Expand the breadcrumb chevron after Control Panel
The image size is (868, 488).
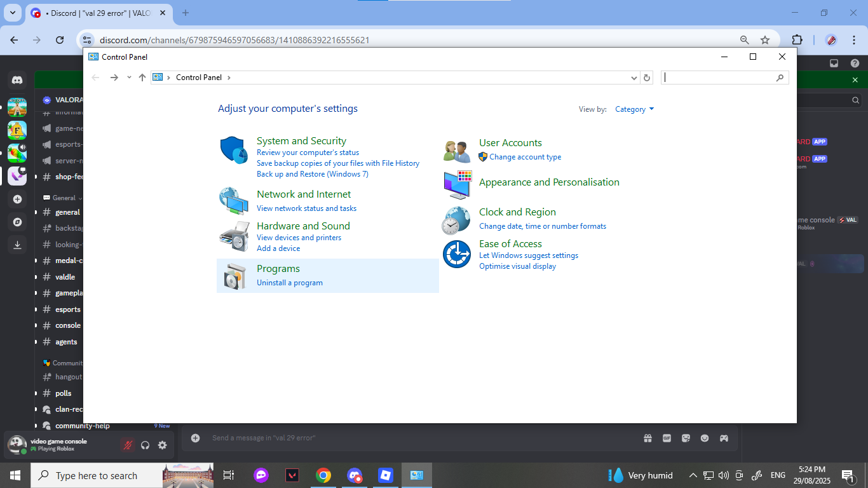229,78
